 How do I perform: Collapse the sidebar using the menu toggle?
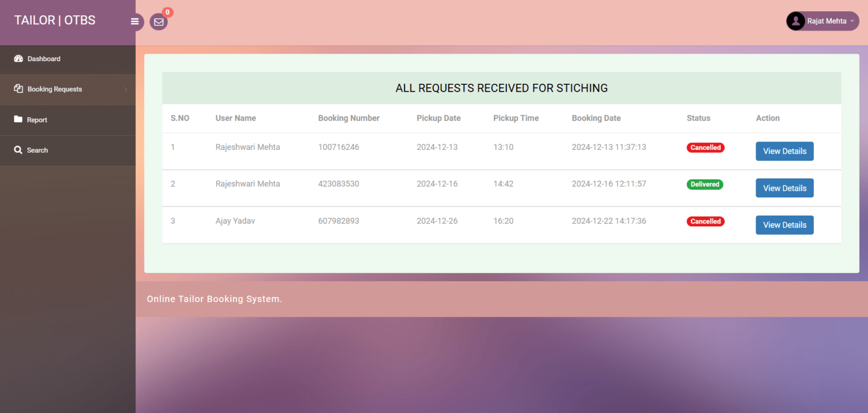point(134,21)
